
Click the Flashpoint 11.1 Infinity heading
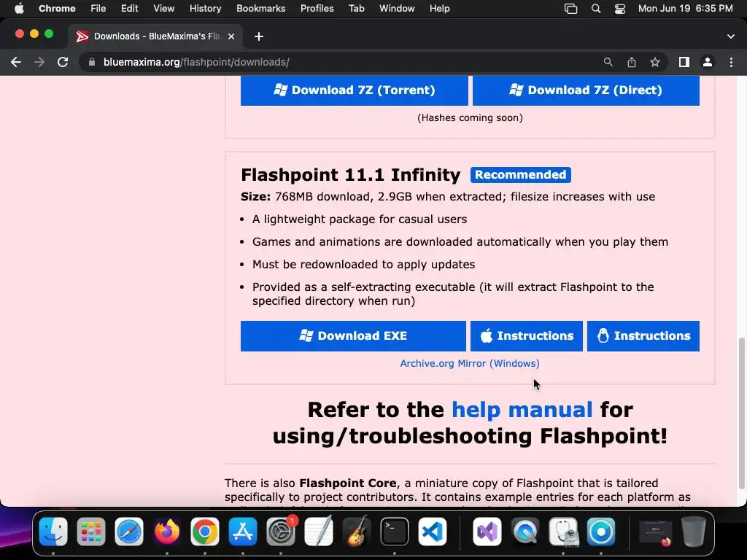click(351, 175)
